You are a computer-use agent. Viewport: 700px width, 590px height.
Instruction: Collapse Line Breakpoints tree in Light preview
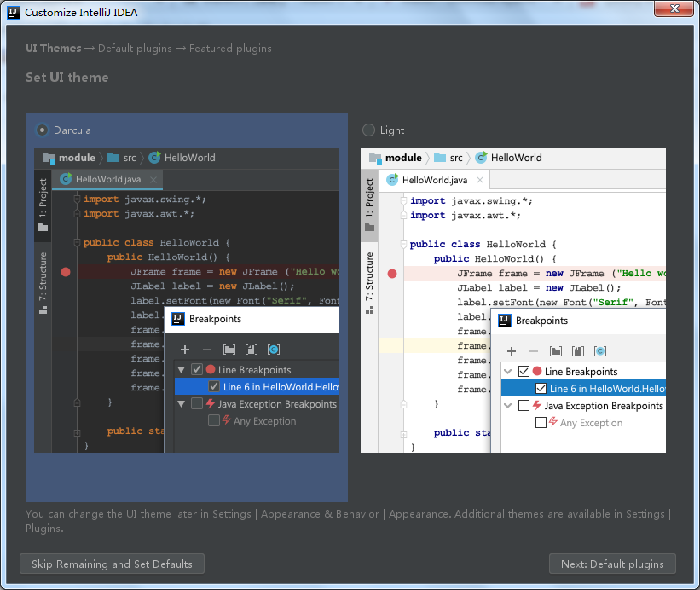point(508,372)
